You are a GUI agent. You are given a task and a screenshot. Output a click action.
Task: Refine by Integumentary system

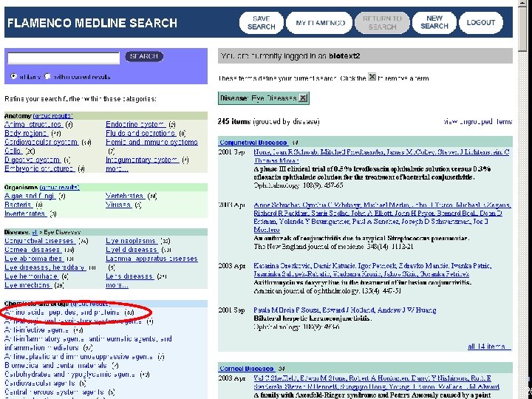click(x=143, y=160)
